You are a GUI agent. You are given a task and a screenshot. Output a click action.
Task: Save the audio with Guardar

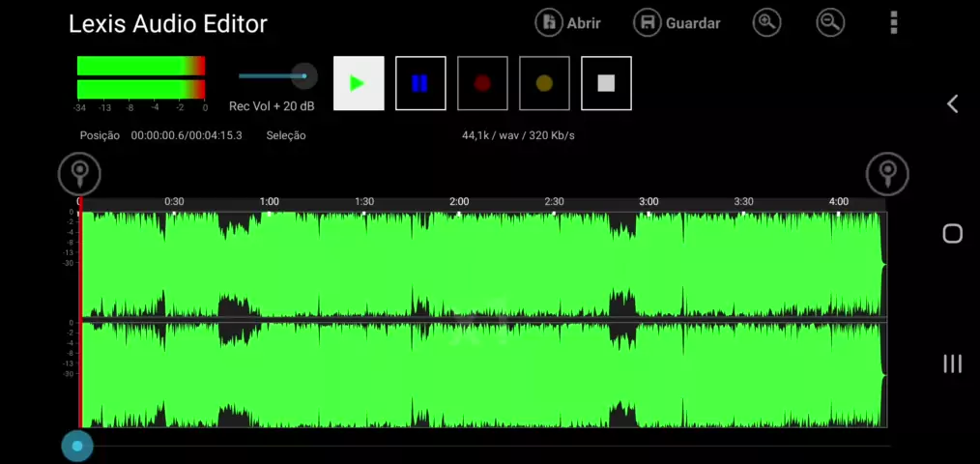[677, 23]
